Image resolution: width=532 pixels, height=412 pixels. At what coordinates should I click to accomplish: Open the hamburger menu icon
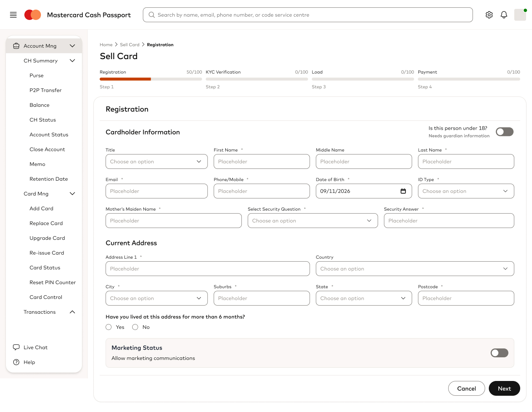click(x=13, y=15)
